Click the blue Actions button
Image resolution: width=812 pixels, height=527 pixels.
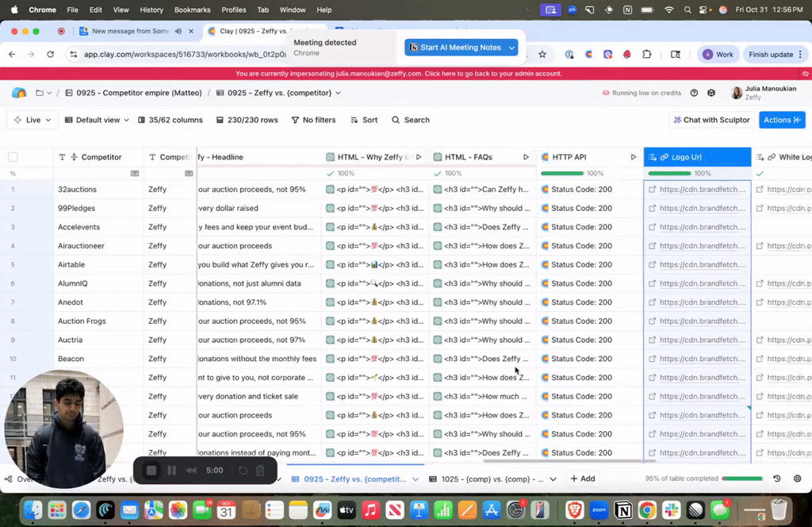(782, 120)
